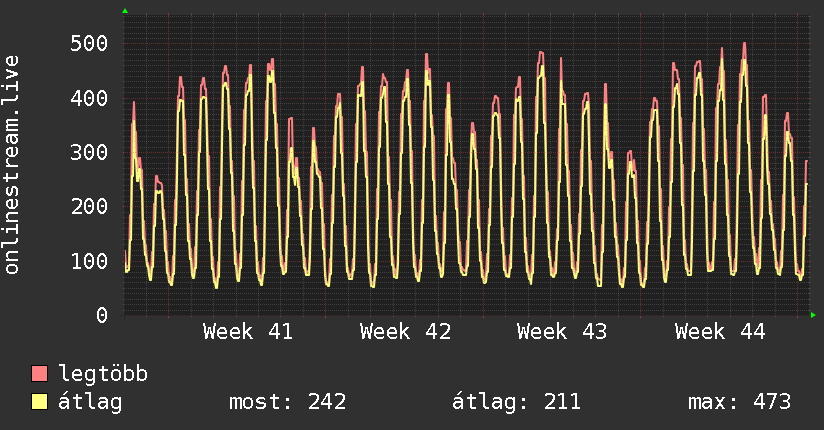The image size is (824, 430).
Task: Click the yellow átlag legend swatch
Action: click(x=39, y=402)
